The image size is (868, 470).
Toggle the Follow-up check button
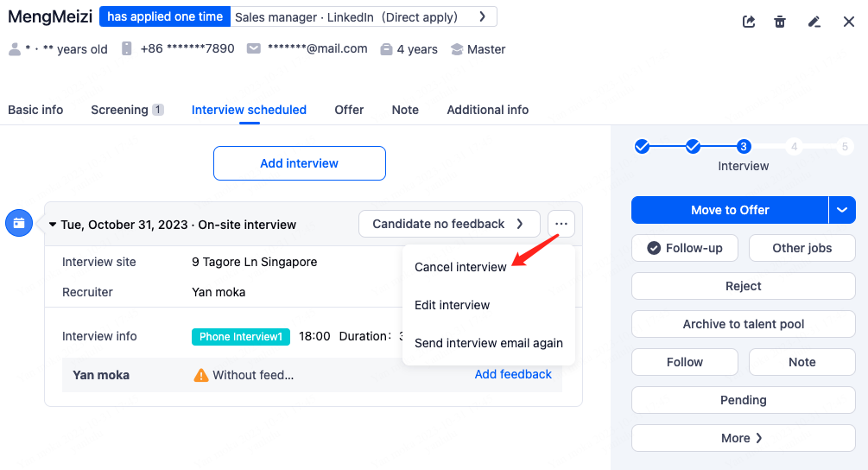(685, 248)
